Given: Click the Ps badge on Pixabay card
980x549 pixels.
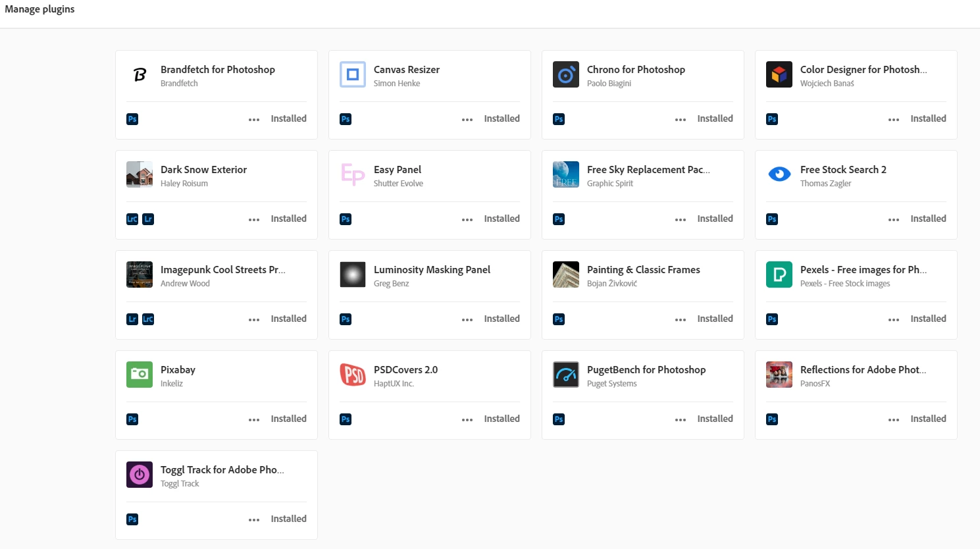Looking at the screenshot, I should (x=132, y=419).
